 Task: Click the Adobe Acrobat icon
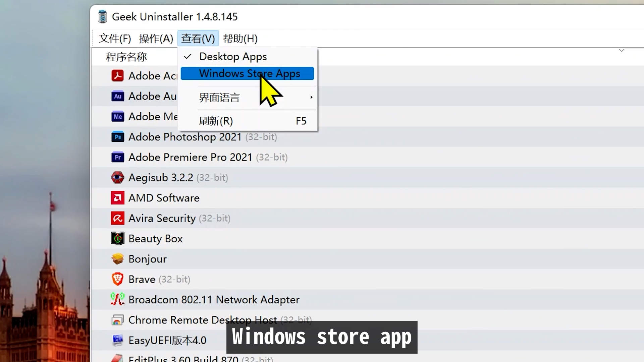coord(117,76)
